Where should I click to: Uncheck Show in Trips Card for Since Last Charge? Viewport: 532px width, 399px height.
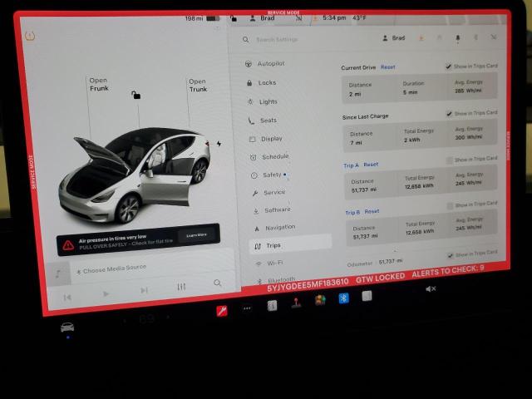[x=449, y=113]
